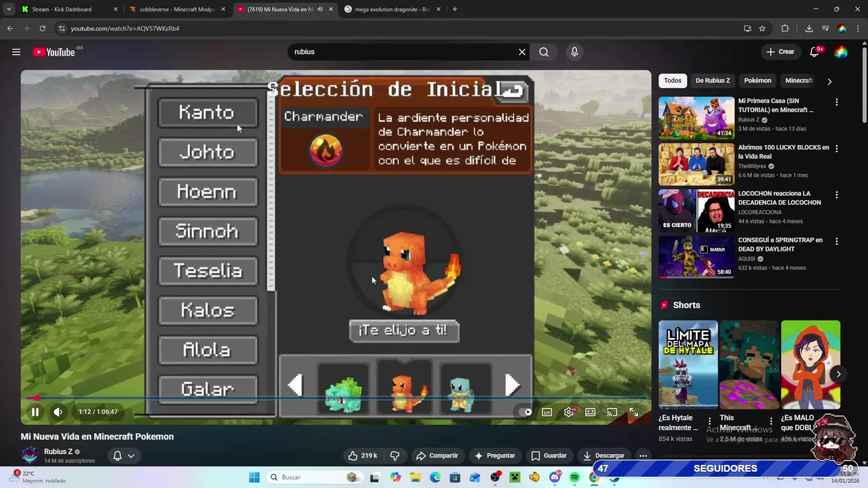Toggle subtitles in the player

point(547,411)
